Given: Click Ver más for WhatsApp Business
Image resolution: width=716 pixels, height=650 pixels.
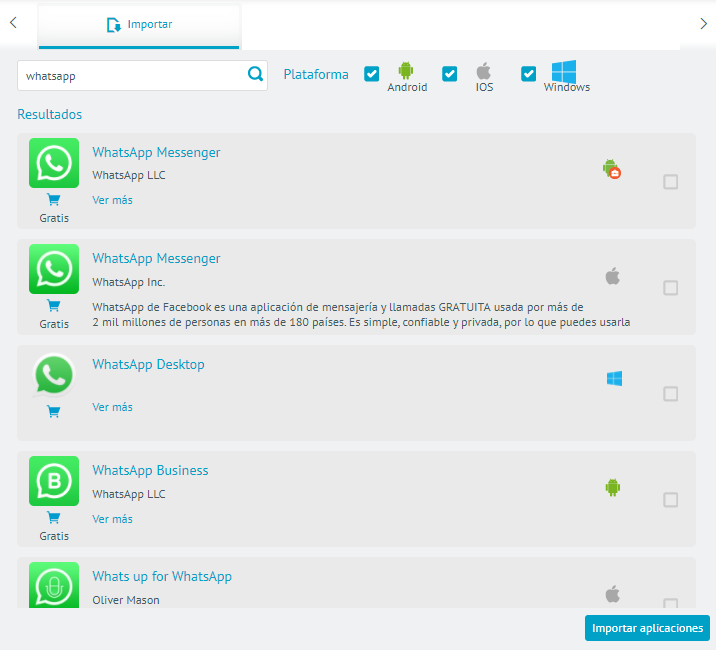Looking at the screenshot, I should 112,519.
